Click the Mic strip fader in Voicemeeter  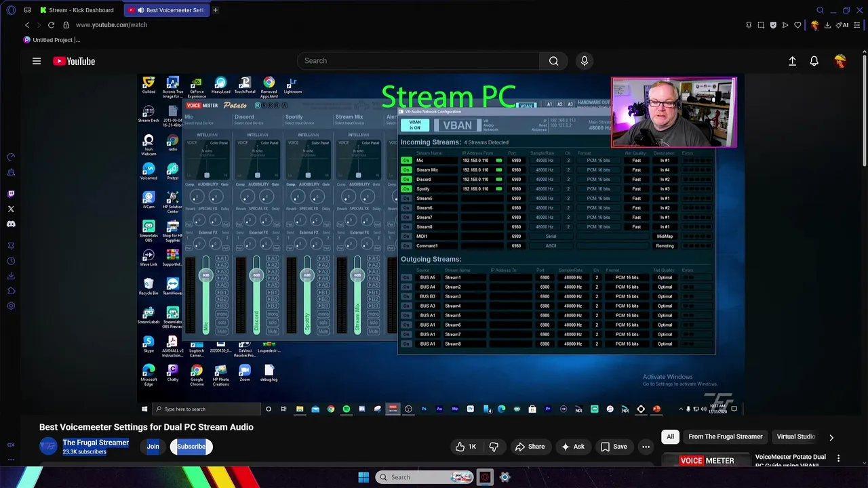(205, 275)
